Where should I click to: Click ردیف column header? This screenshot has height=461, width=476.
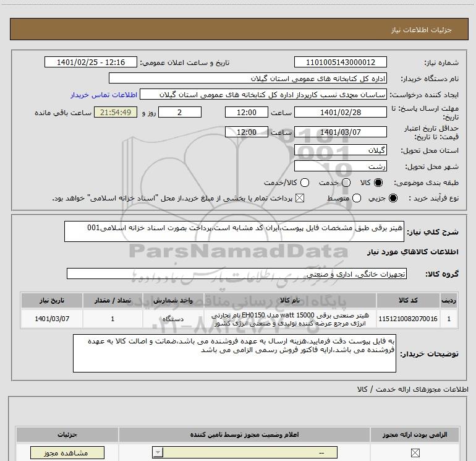click(x=449, y=300)
